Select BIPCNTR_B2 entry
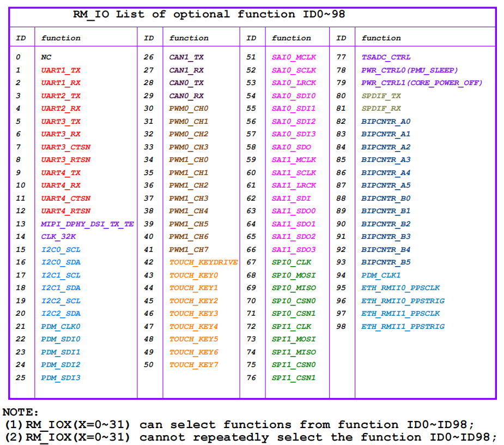Viewport: 504px width, 445px height. pyautogui.click(x=386, y=224)
